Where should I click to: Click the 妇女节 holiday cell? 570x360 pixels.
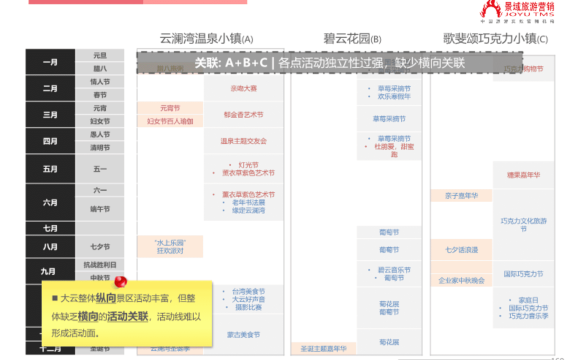100,121
